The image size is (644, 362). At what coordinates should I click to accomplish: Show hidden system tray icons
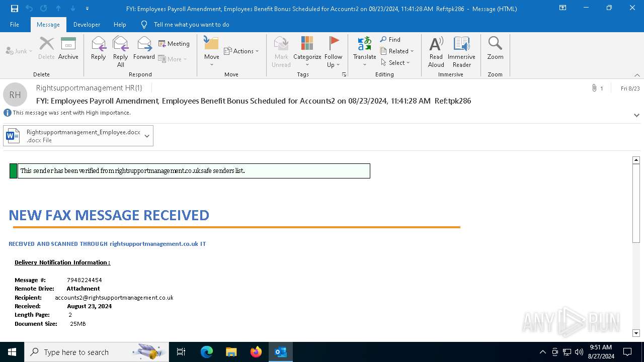[x=542, y=352]
